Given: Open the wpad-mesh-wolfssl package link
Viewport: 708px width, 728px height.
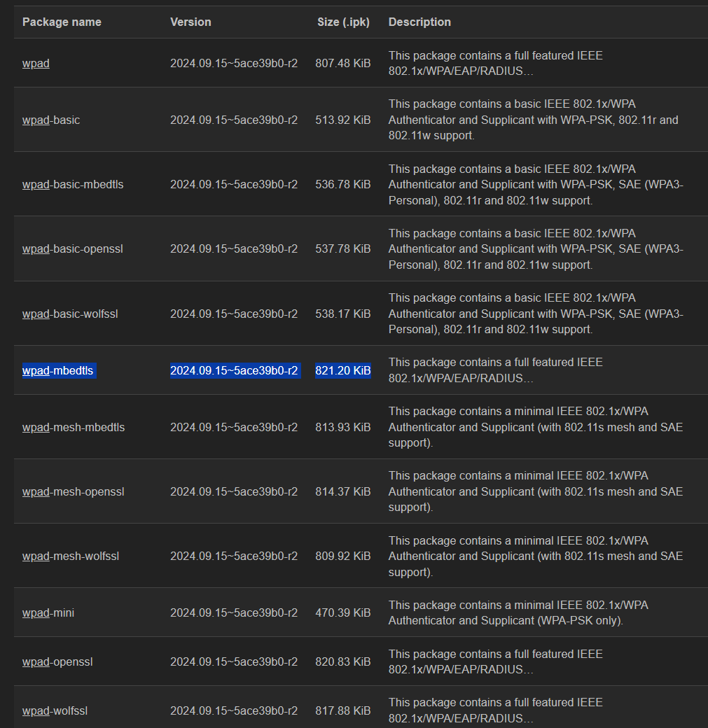Looking at the screenshot, I should coord(71,556).
